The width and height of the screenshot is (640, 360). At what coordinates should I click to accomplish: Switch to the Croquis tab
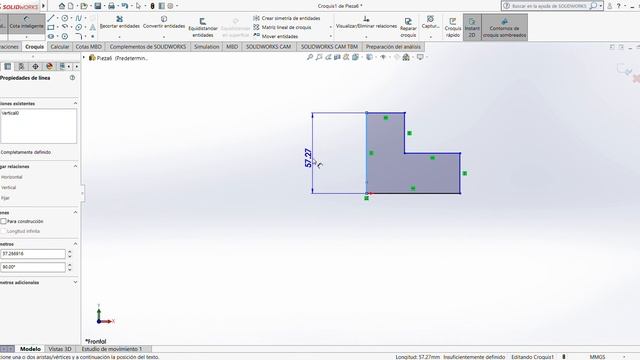pyautogui.click(x=34, y=47)
